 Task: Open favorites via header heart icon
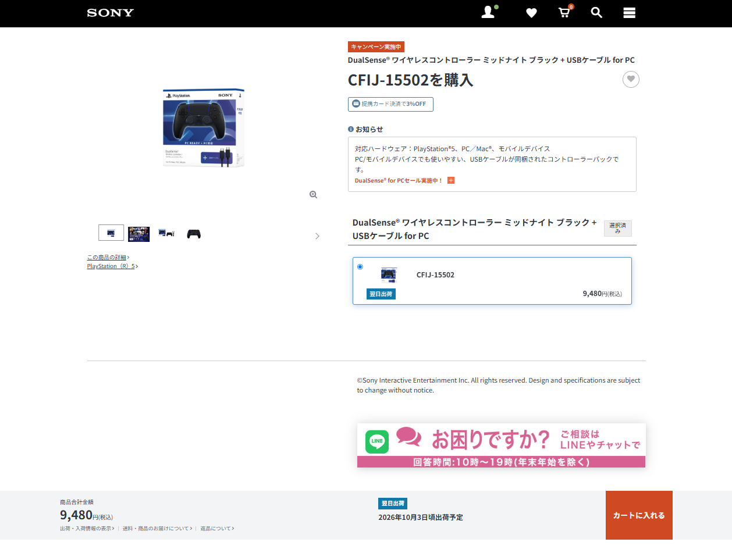[x=531, y=13]
